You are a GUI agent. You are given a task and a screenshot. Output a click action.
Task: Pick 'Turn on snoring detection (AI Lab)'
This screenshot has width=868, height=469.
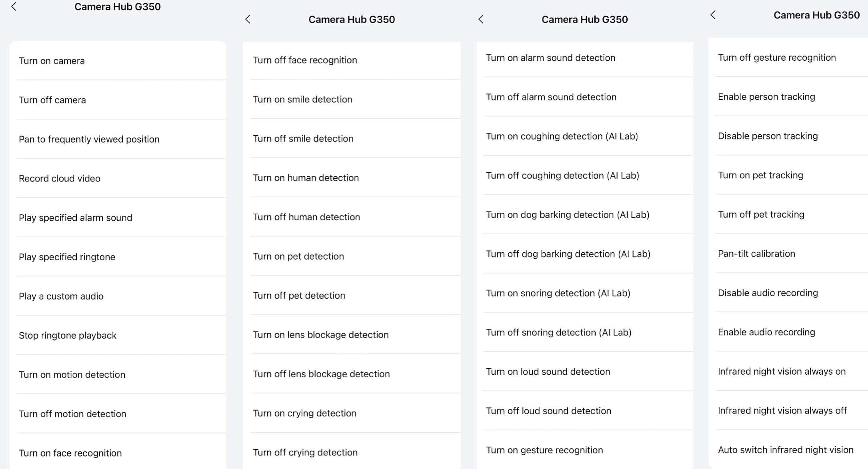point(558,293)
